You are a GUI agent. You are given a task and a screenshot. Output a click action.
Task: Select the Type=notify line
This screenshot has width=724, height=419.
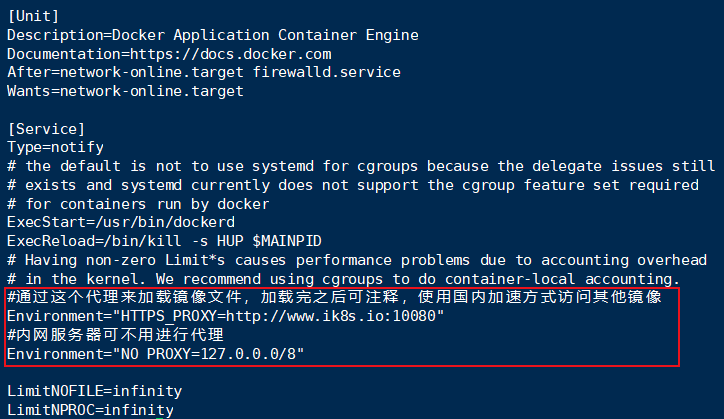tap(55, 147)
